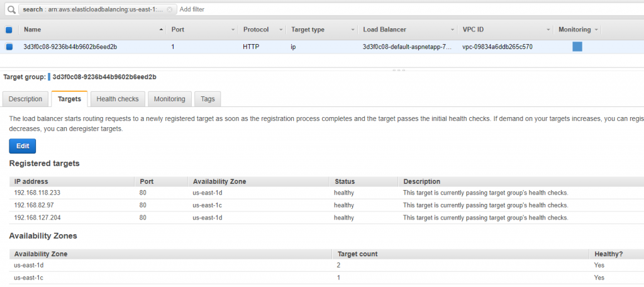Screen dimensions: 644x287
Task: Select the blue color square beside Target group
Action: pyautogui.click(x=49, y=77)
